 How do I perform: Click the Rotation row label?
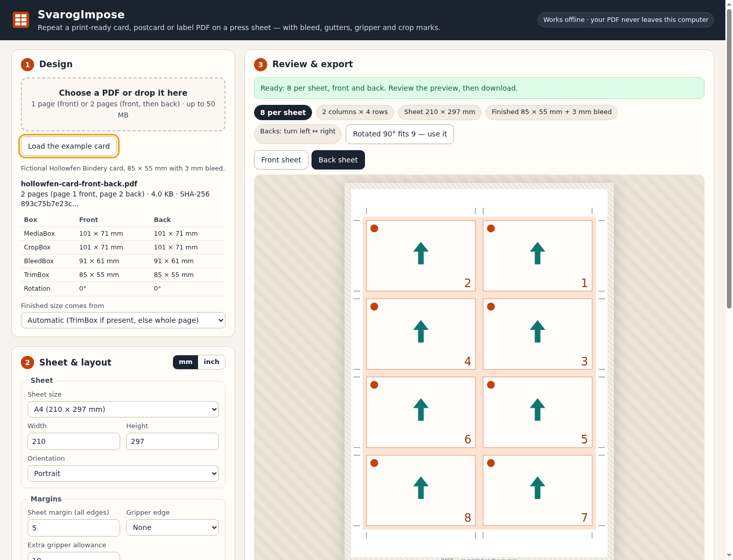[x=37, y=289]
